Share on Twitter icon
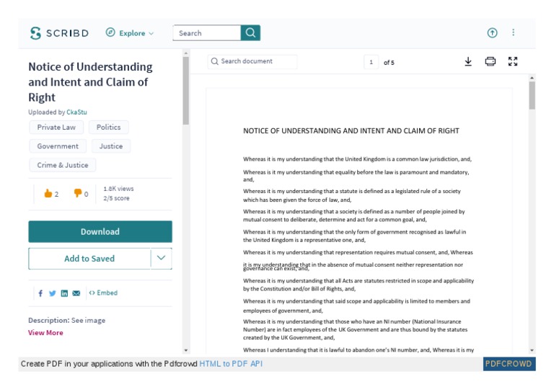 point(52,293)
